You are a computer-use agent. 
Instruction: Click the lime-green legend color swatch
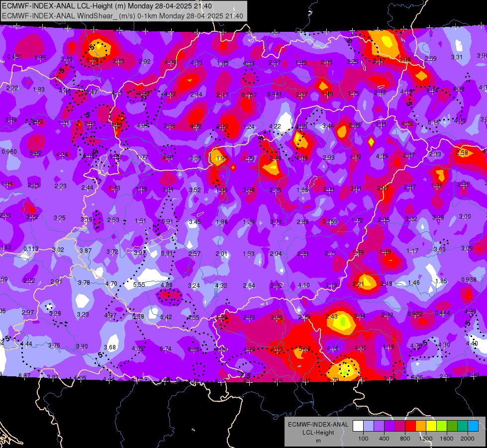point(442,426)
